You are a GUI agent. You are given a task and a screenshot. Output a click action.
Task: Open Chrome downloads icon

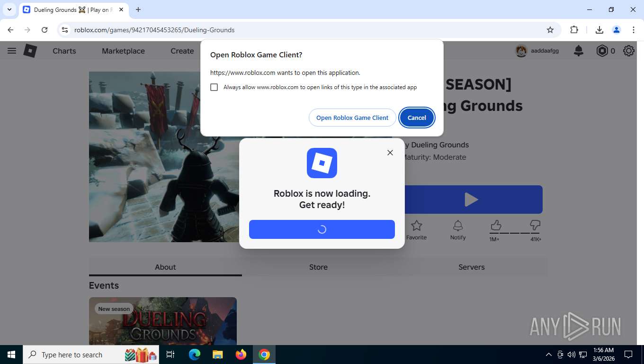click(x=599, y=30)
